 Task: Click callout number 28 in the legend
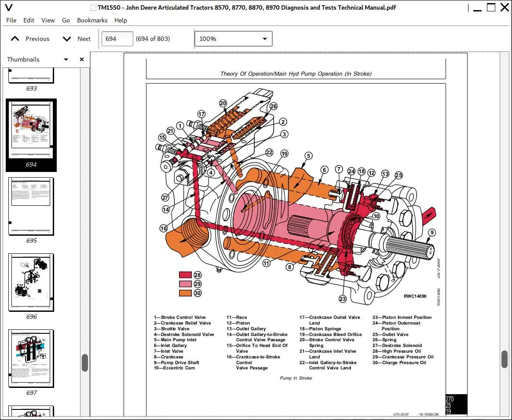[x=197, y=275]
